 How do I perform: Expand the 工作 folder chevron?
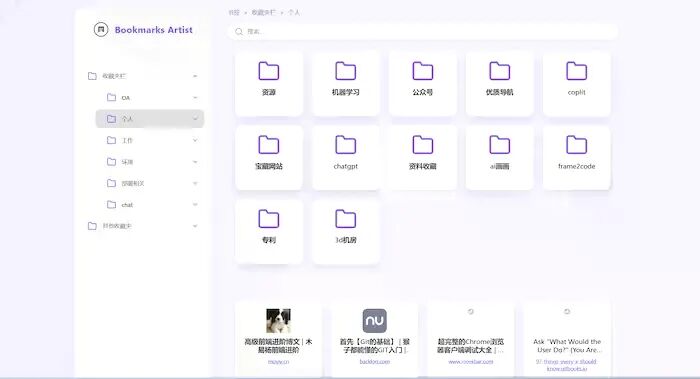click(x=195, y=140)
